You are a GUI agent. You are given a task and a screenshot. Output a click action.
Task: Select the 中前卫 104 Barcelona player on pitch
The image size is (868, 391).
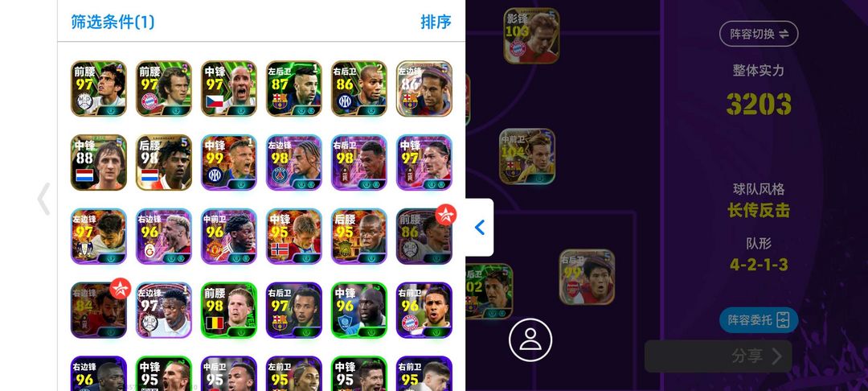pos(527,156)
